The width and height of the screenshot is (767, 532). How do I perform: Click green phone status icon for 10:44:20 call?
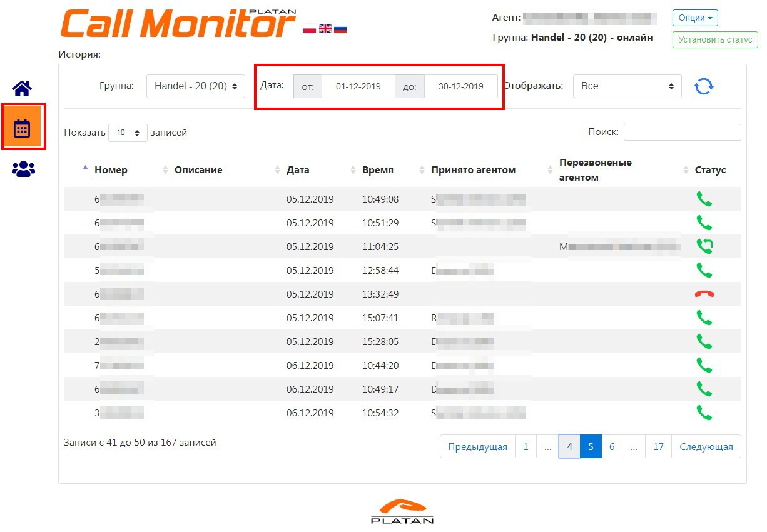[704, 366]
